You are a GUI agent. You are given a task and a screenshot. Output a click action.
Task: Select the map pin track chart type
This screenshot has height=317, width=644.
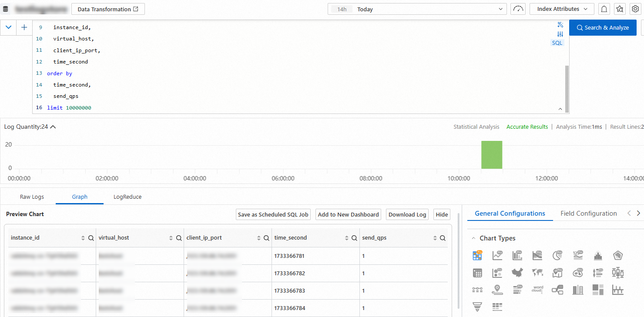[497, 290]
